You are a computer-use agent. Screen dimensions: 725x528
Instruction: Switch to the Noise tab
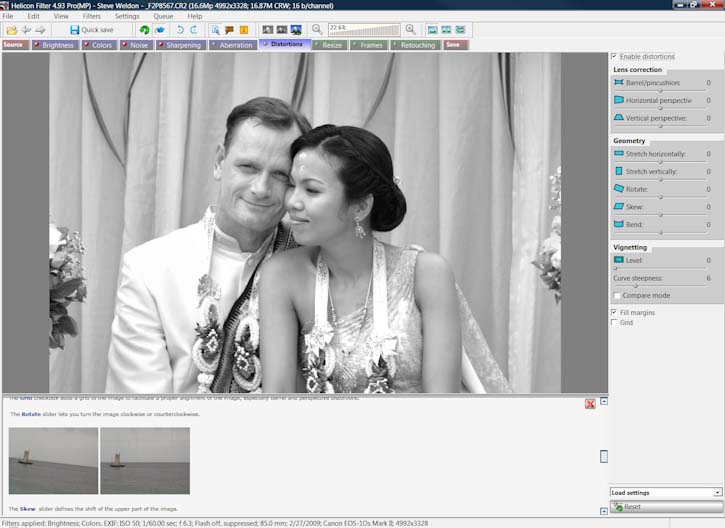[x=136, y=45]
